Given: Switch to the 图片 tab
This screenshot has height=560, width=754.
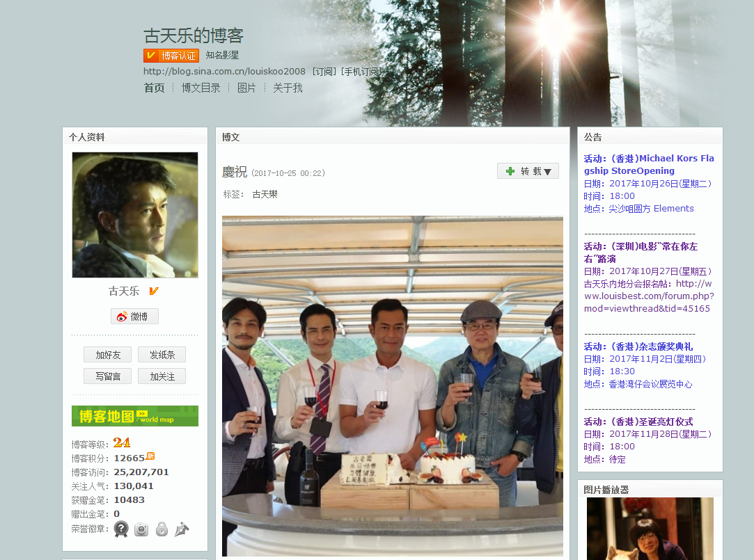Looking at the screenshot, I should [246, 88].
